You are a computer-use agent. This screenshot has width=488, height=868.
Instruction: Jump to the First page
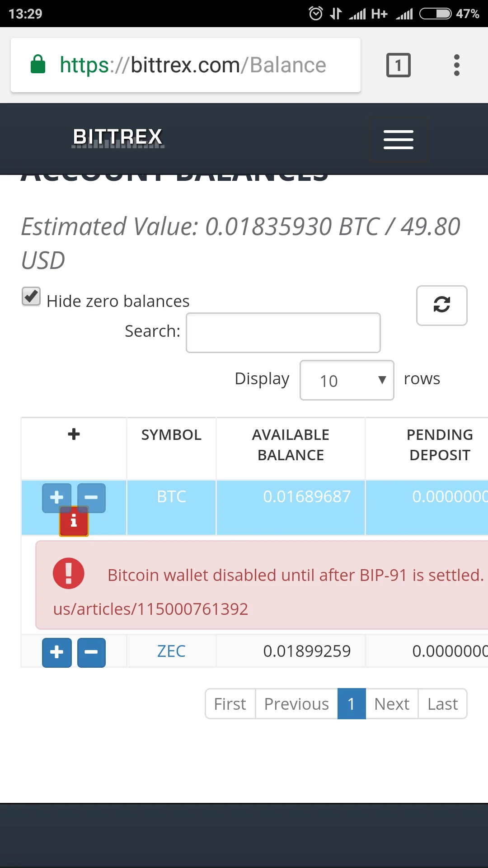230,704
